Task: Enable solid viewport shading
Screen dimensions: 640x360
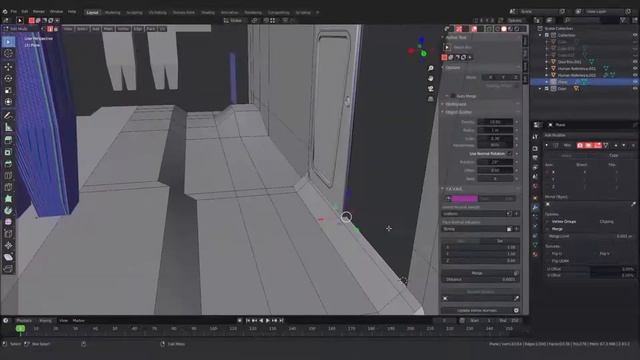Action: (x=504, y=29)
